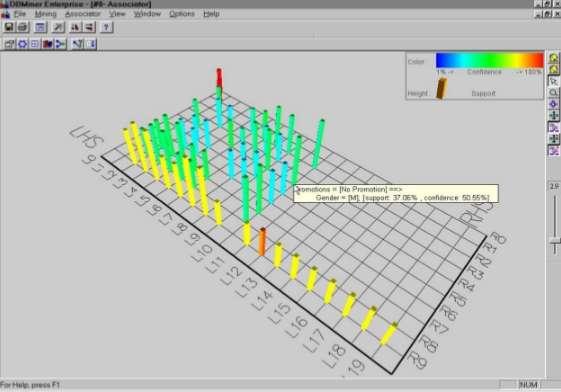Image resolution: width=561 pixels, height=392 pixels.
Task: Select the magnifier zoom tool in right toolbar
Action: click(553, 93)
